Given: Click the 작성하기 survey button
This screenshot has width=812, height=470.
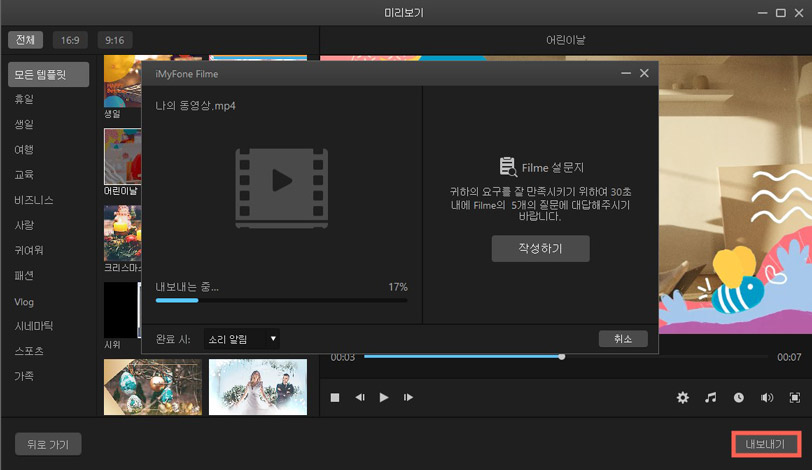Looking at the screenshot, I should point(540,248).
